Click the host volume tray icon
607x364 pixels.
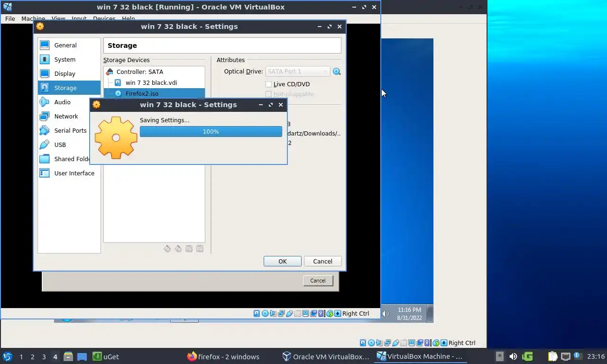pos(513,356)
